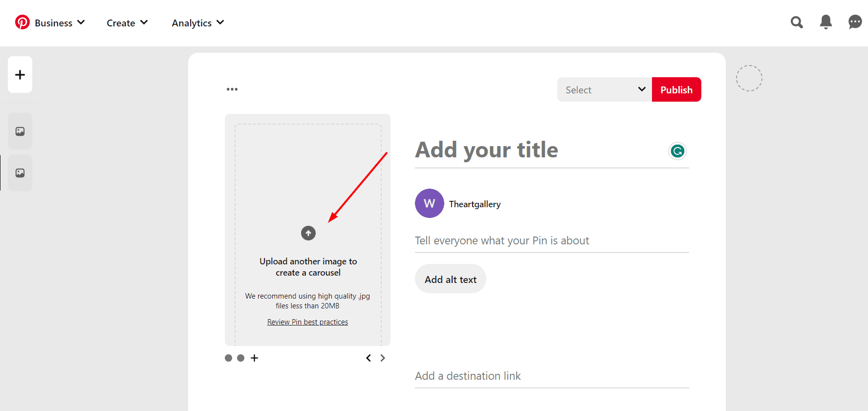Open the search magnifier icon
The image size is (868, 411).
tap(797, 22)
